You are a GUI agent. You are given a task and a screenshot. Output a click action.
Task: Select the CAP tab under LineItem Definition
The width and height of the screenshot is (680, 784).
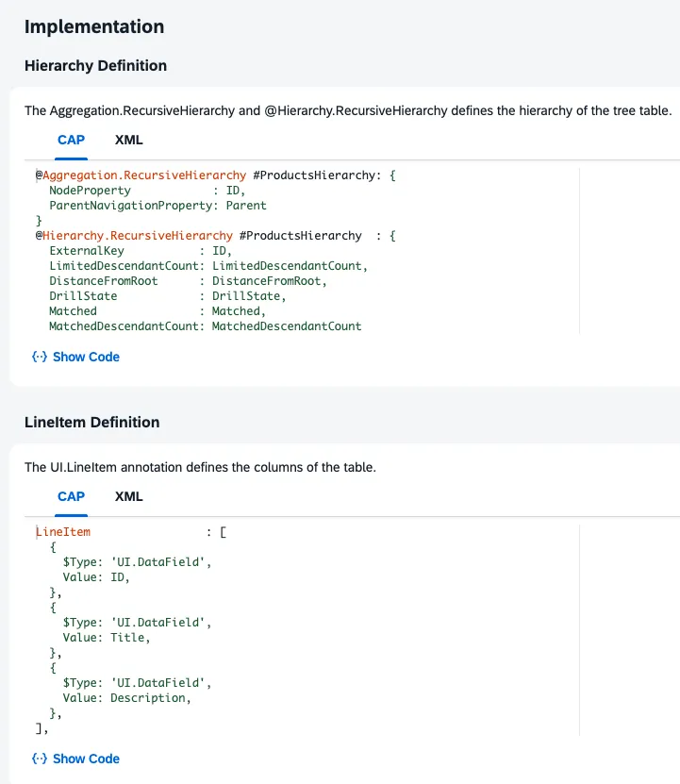[71, 496]
